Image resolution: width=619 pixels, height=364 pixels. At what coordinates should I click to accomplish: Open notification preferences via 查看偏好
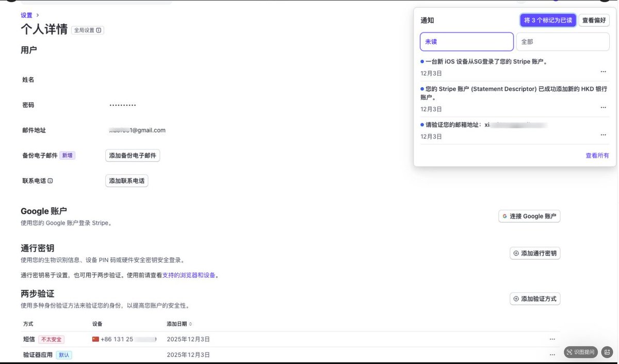coord(594,20)
